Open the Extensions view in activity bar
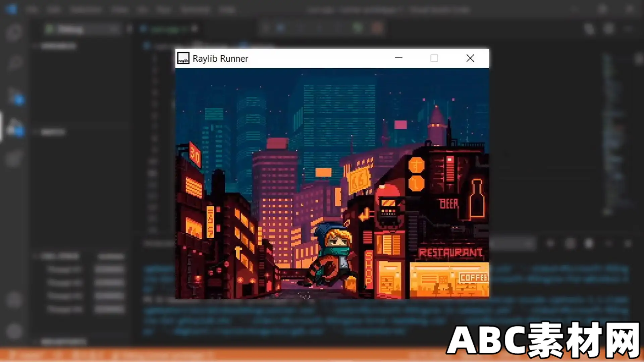The width and height of the screenshot is (644, 362). coord(14,158)
